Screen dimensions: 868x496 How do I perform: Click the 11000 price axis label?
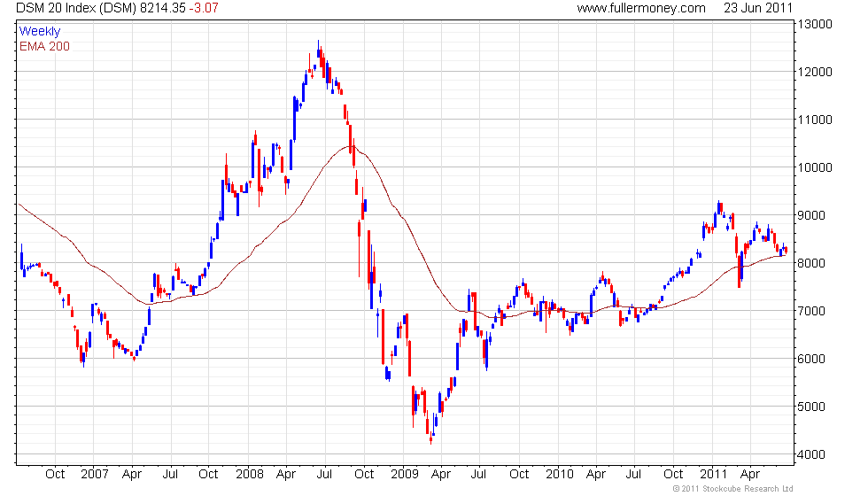tap(814, 120)
